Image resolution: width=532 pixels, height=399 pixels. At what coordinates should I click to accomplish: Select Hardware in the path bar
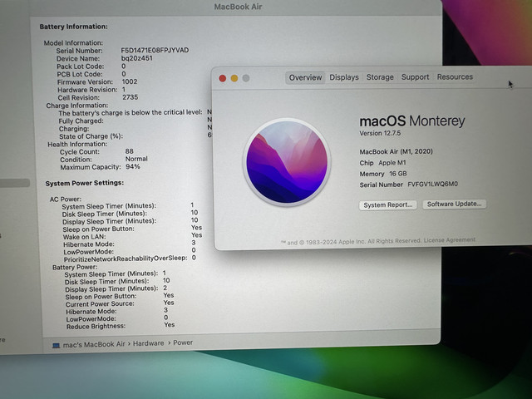pyautogui.click(x=148, y=343)
